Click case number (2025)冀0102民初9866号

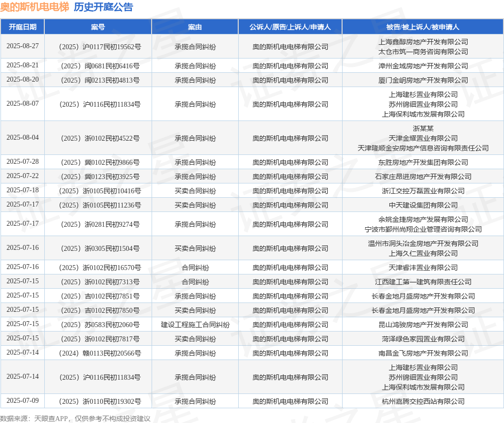(x=100, y=162)
